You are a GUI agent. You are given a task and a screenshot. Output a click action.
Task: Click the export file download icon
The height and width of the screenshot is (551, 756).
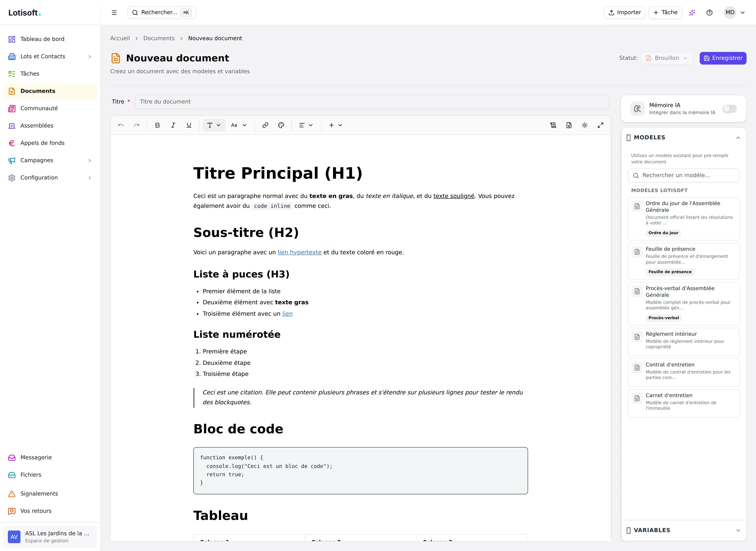569,125
